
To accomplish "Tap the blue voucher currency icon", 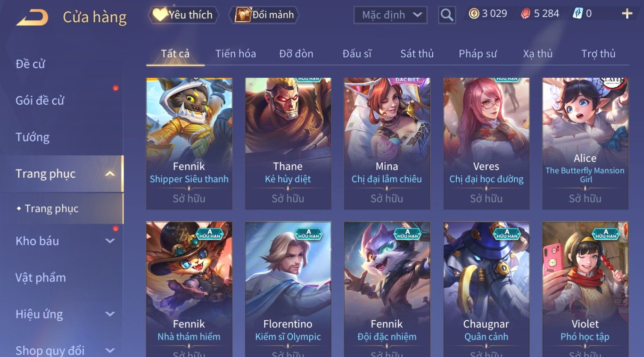I will tap(578, 14).
